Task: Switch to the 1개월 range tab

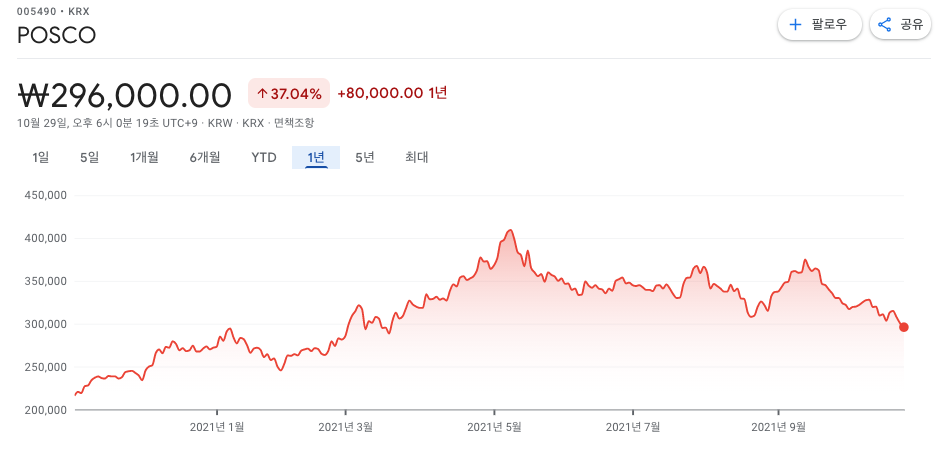Action: [x=144, y=158]
